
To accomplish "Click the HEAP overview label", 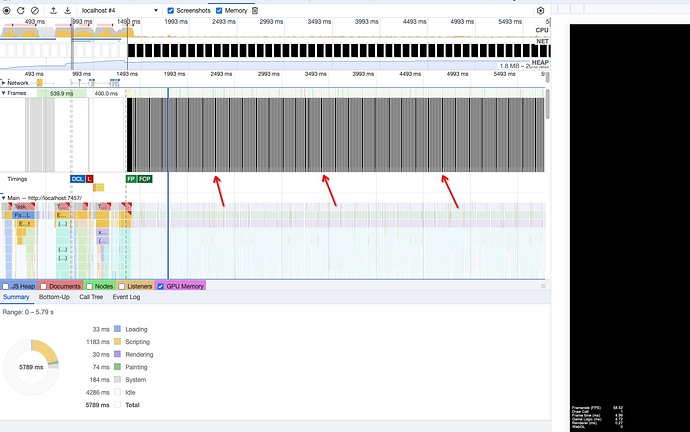I will (x=540, y=62).
